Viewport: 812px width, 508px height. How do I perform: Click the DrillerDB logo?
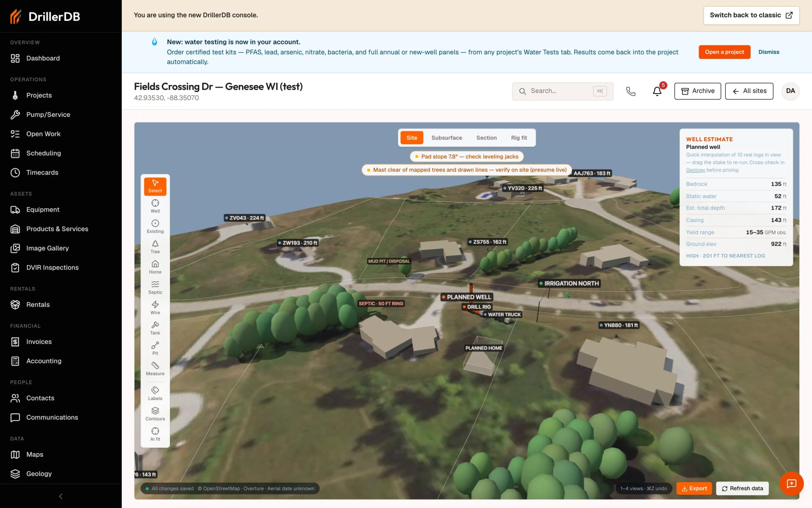pyautogui.click(x=45, y=17)
